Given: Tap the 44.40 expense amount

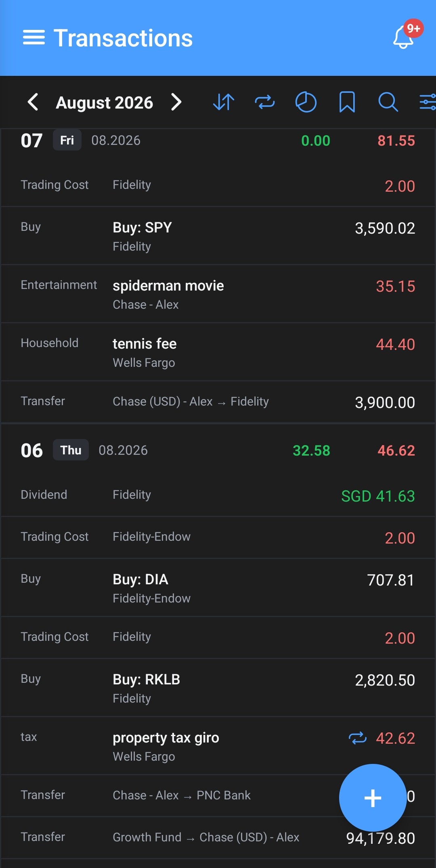Looking at the screenshot, I should click(x=395, y=345).
